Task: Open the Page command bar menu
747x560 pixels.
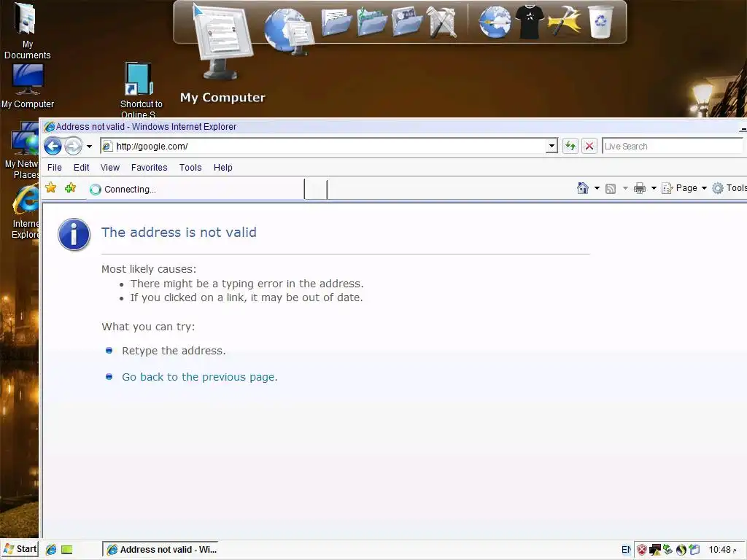Action: 684,188
